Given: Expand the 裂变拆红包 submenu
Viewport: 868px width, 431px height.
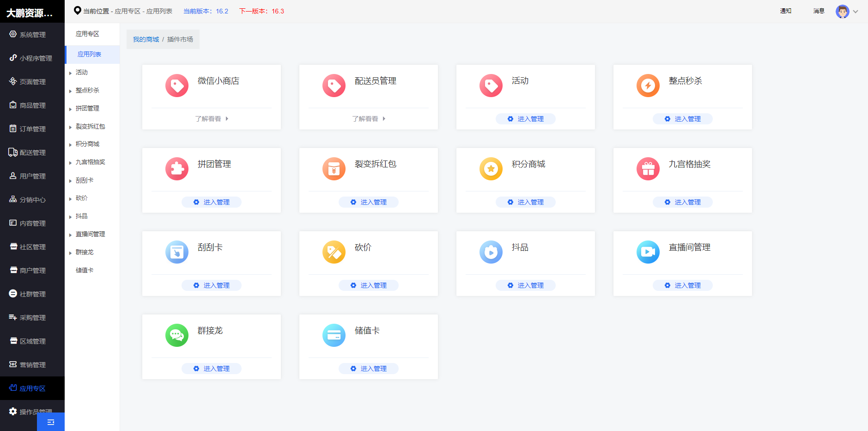Looking at the screenshot, I should click(90, 126).
